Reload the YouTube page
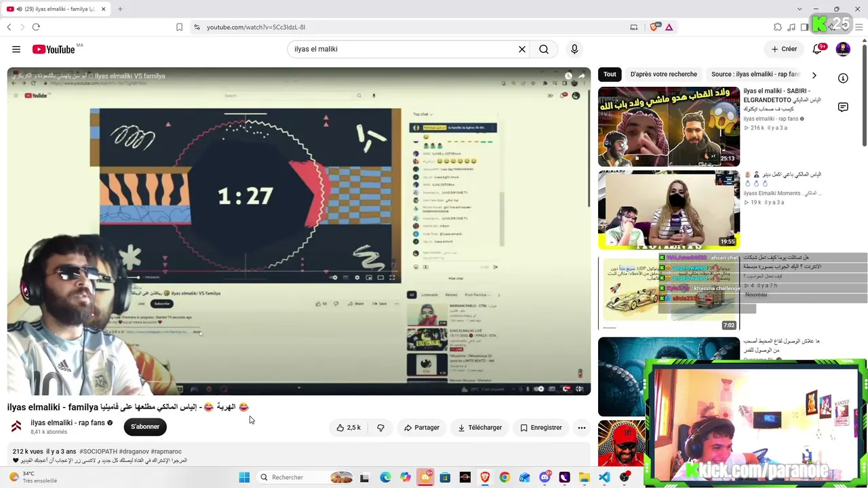The width and height of the screenshot is (868, 488). tap(36, 27)
